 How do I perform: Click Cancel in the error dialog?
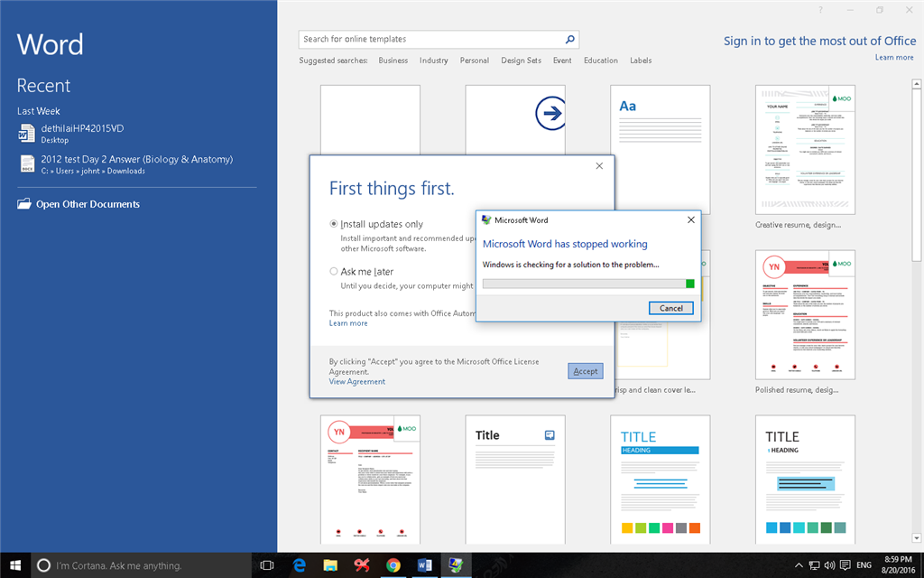[x=670, y=308]
